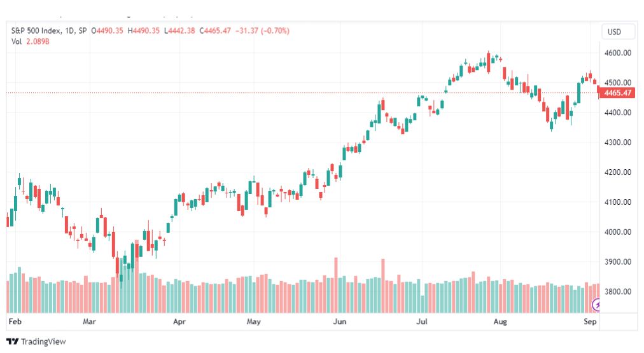
Task: Select Sep on the time axis
Action: 590,321
